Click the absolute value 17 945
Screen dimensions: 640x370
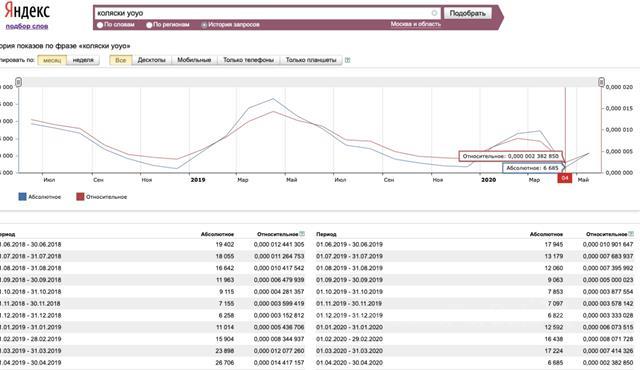(x=554, y=244)
